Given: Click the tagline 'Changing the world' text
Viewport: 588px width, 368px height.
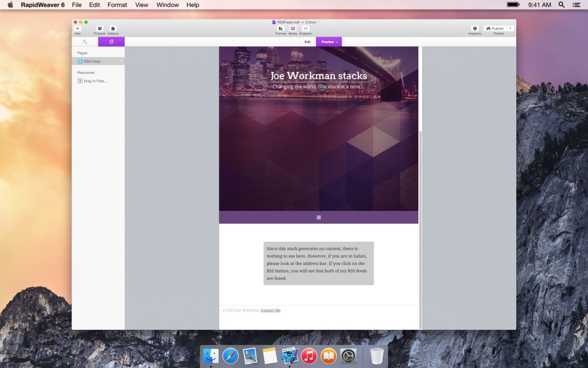Looking at the screenshot, I should click(319, 86).
